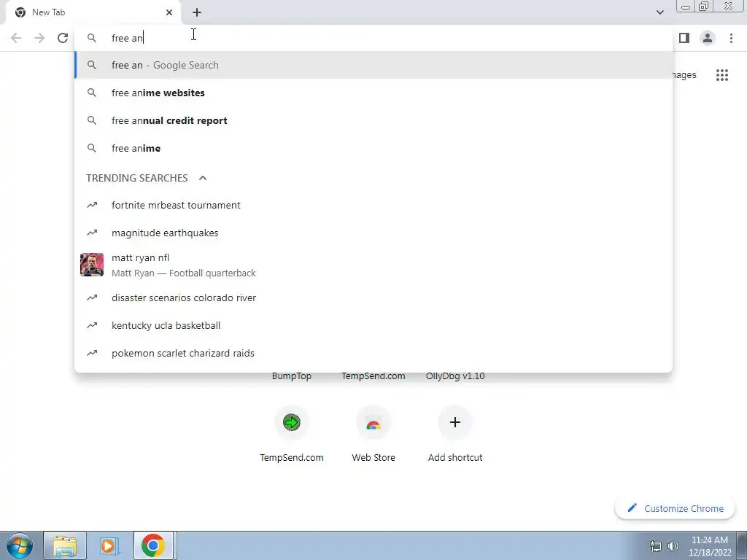Image resolution: width=747 pixels, height=560 pixels.
Task: Click the network tray icon
Action: (656, 546)
